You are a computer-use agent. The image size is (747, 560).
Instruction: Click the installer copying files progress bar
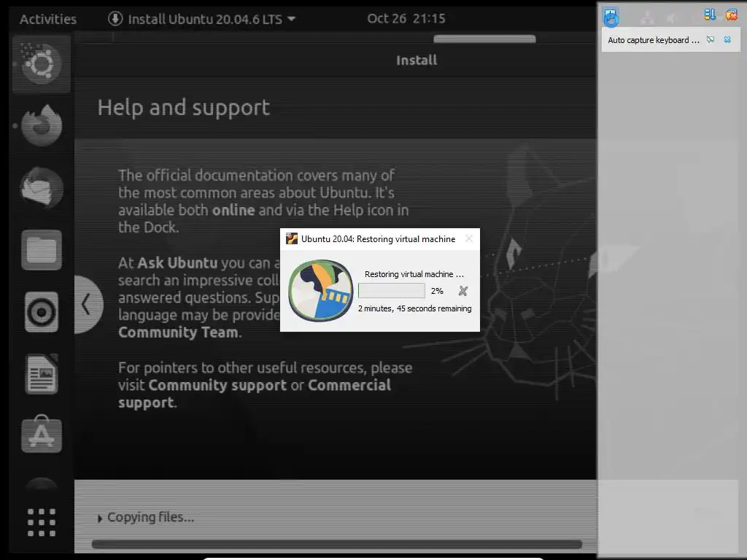[x=337, y=544]
